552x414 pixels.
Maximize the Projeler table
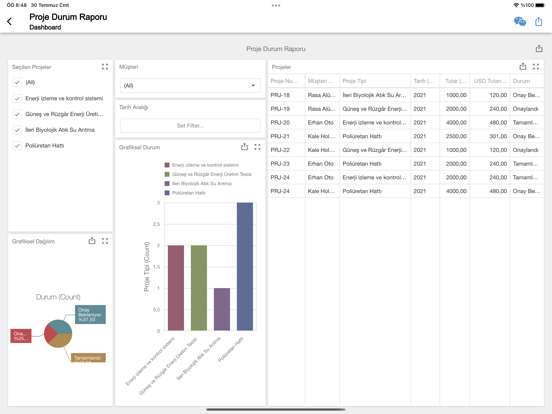coord(536,67)
